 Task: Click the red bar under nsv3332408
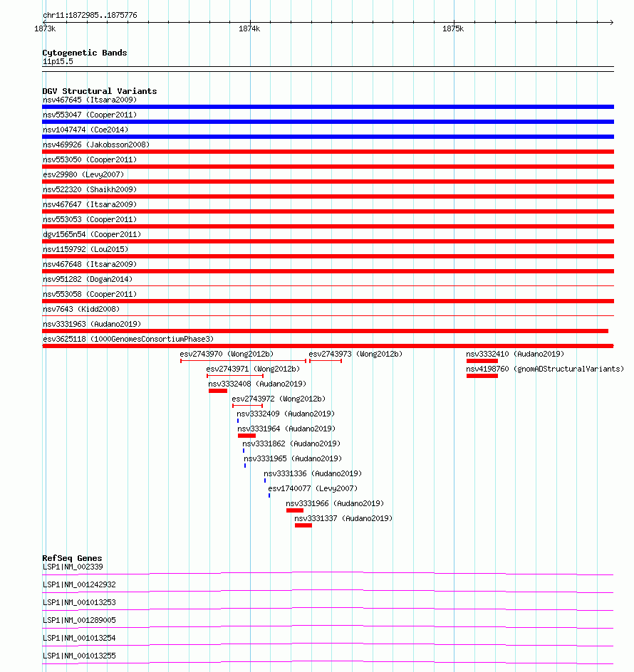coord(218,391)
